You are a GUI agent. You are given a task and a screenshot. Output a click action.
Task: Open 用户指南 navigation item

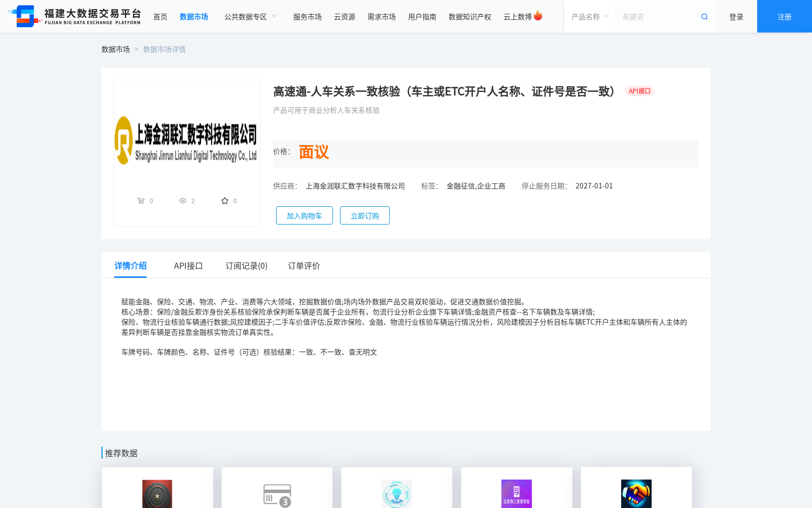pos(422,17)
